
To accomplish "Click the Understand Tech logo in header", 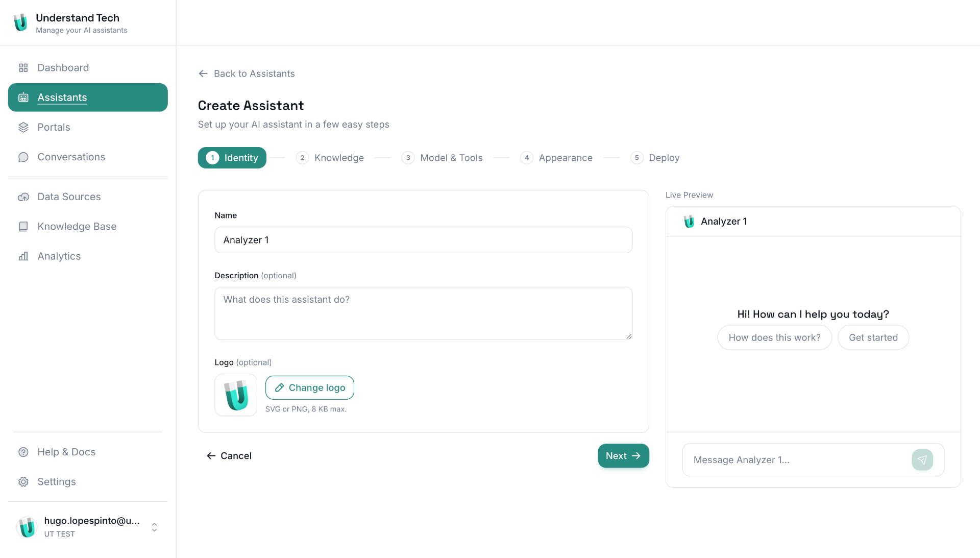I will pyautogui.click(x=20, y=22).
